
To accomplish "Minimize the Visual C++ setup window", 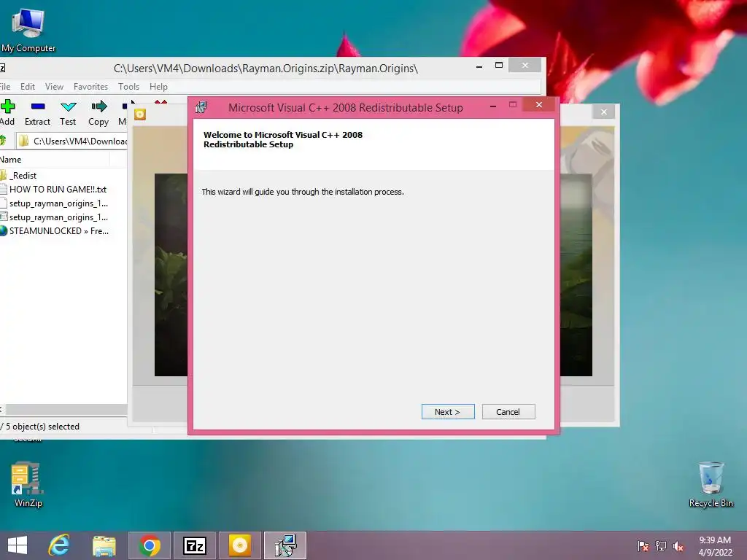I will coord(493,105).
